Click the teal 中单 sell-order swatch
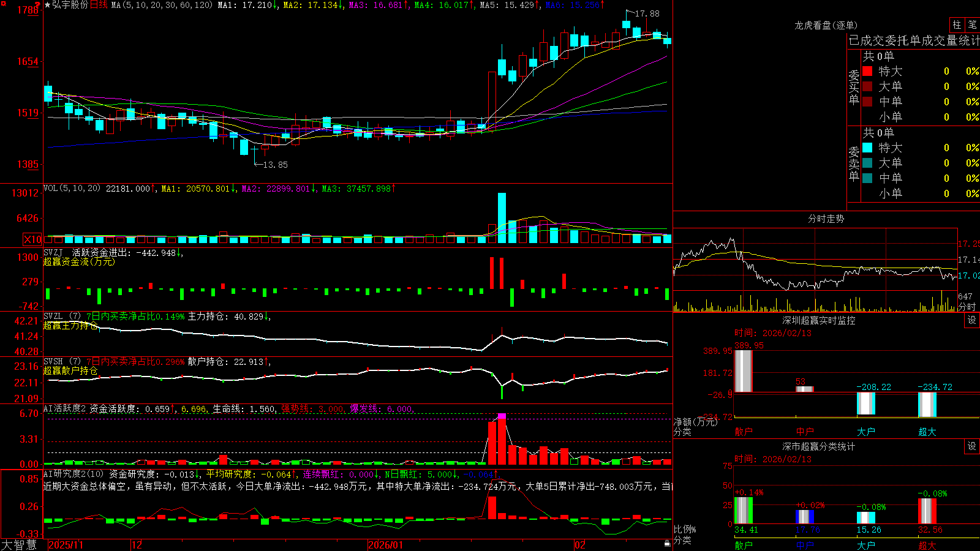The width and height of the screenshot is (980, 551). click(x=867, y=178)
